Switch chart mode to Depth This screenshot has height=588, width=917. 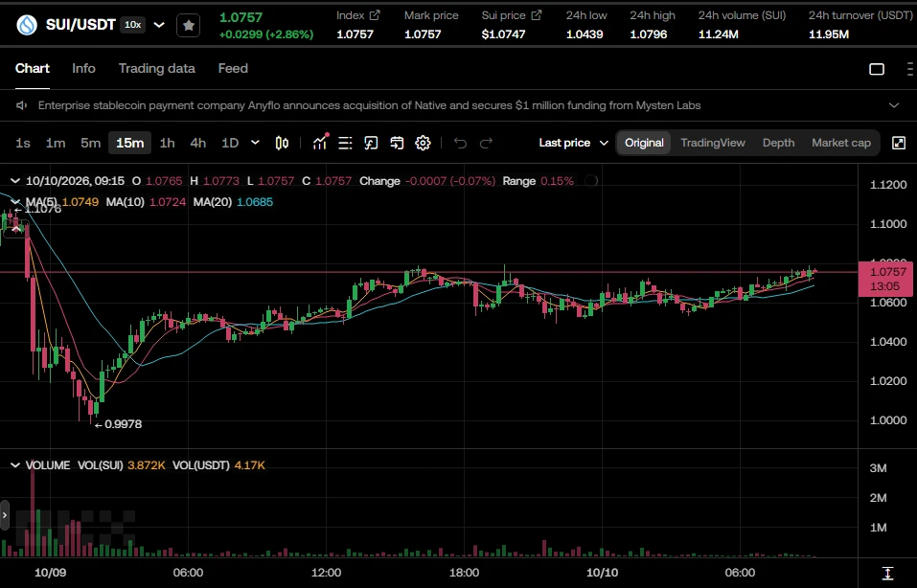pyautogui.click(x=778, y=143)
